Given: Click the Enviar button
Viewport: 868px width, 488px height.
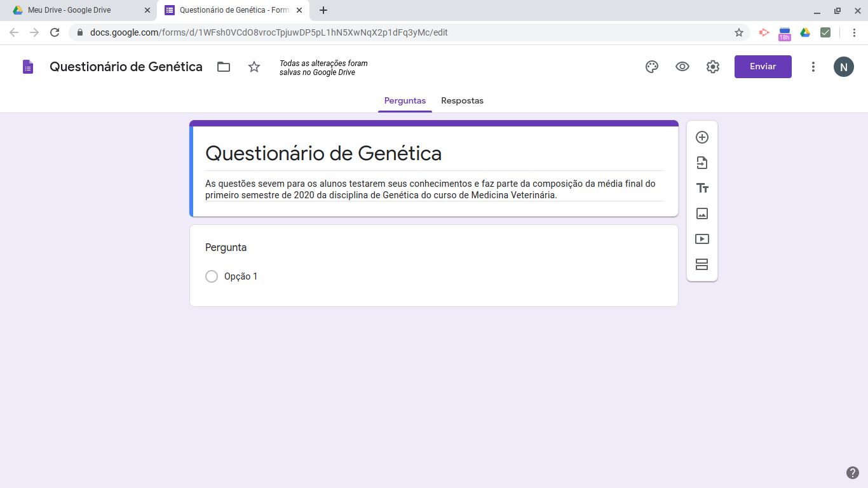Looking at the screenshot, I should [x=763, y=67].
